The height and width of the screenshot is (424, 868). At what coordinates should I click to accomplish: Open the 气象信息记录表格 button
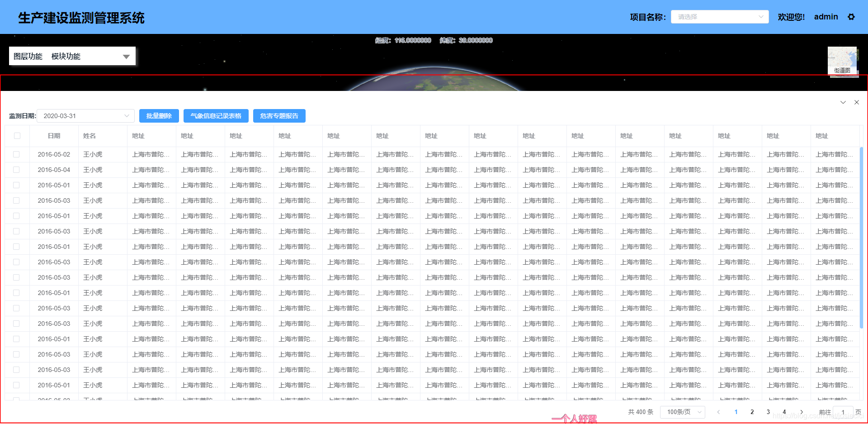[216, 116]
